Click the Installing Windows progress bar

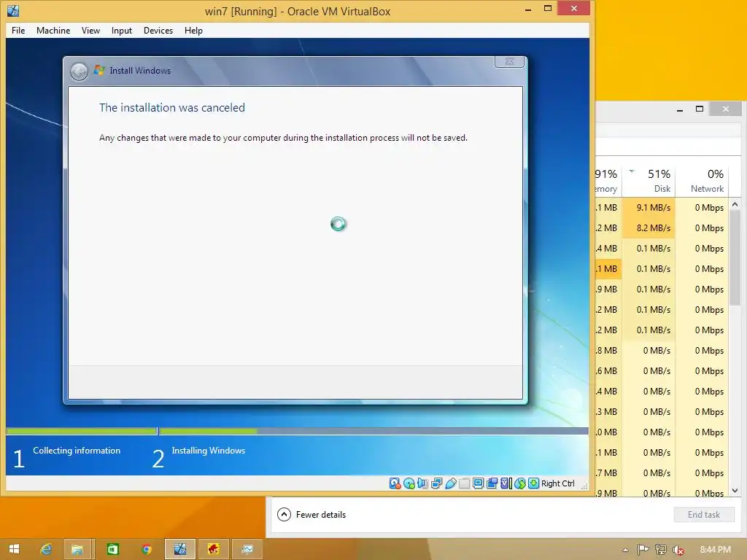coord(374,431)
